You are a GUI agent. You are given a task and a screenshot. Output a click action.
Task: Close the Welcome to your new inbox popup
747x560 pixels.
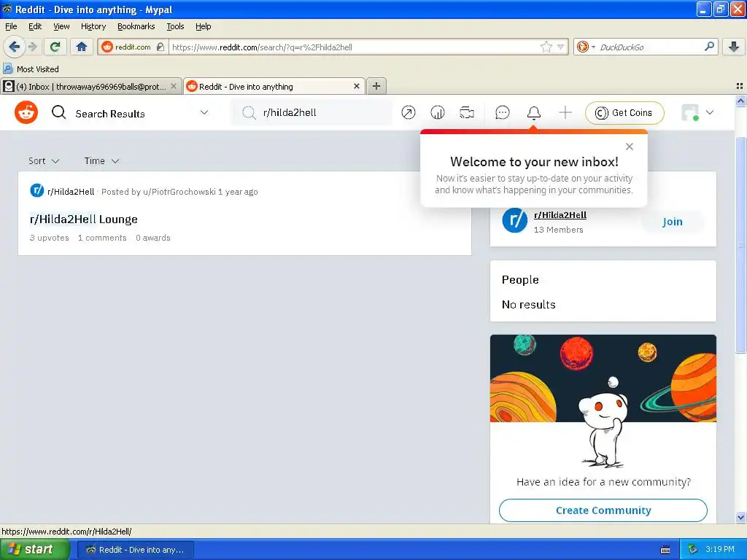[x=630, y=147]
